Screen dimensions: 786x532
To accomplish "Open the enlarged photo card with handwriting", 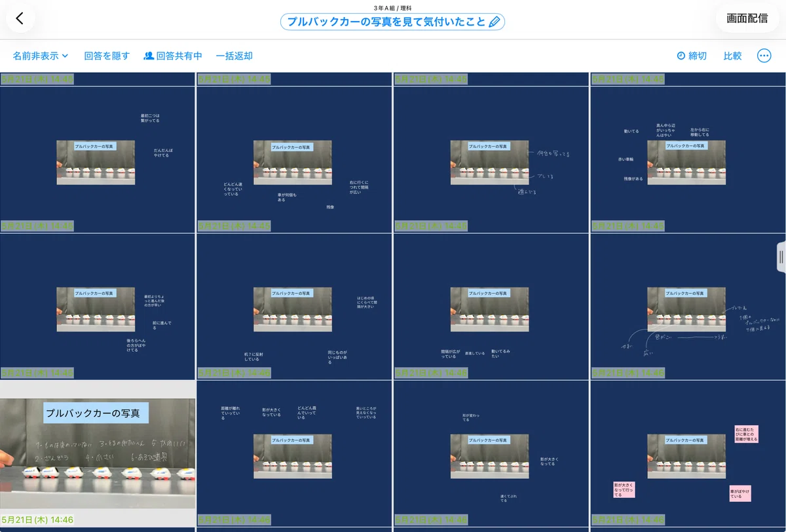I will click(x=98, y=453).
